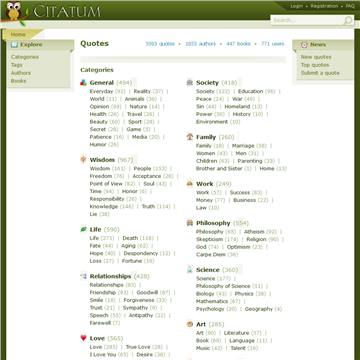
Task: Click the Life category leaf icon
Action: [x=83, y=229]
